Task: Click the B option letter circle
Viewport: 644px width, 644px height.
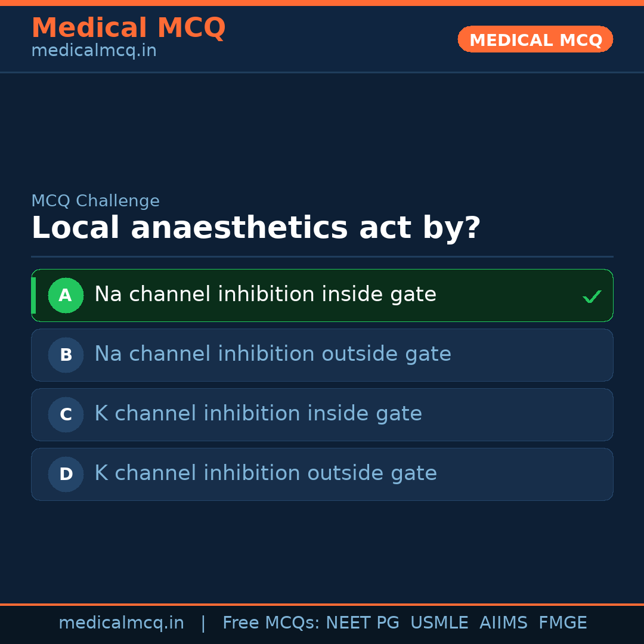Action: pyautogui.click(x=66, y=355)
